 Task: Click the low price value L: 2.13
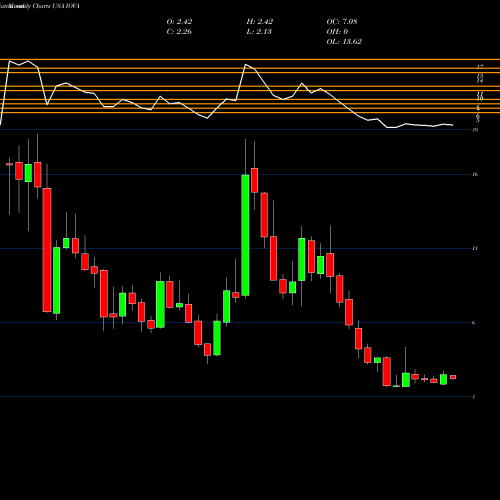pyautogui.click(x=259, y=32)
